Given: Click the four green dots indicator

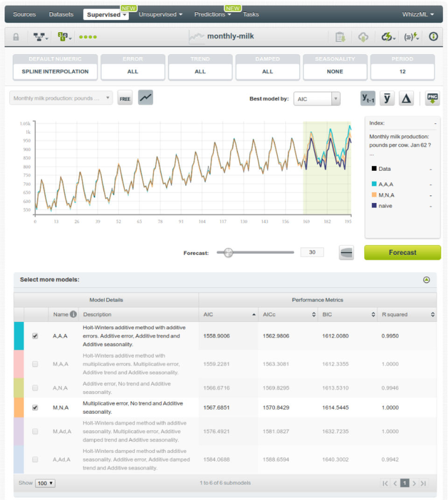Looking at the screenshot, I should click(88, 37).
